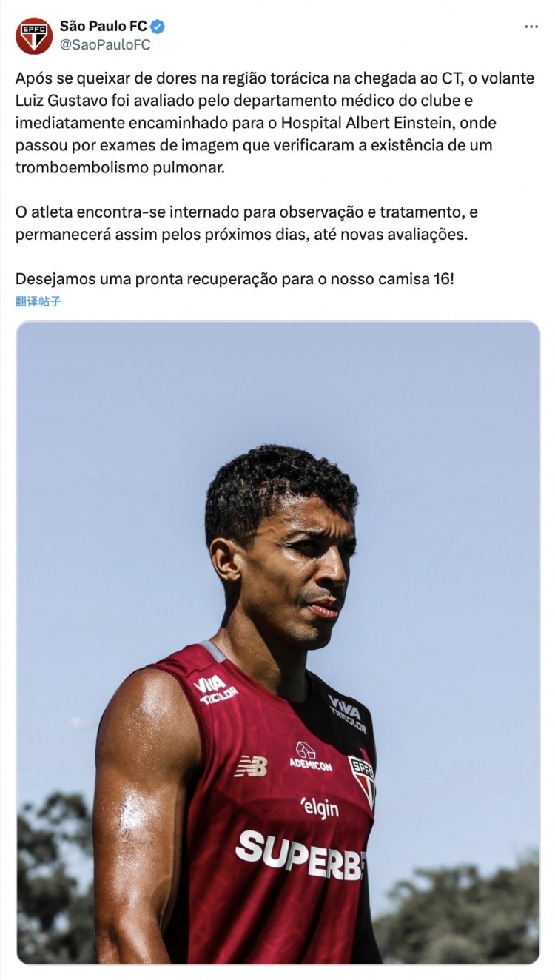The width and height of the screenshot is (555, 980).
Task: Click the São Paulo FC display name
Action: click(x=104, y=27)
